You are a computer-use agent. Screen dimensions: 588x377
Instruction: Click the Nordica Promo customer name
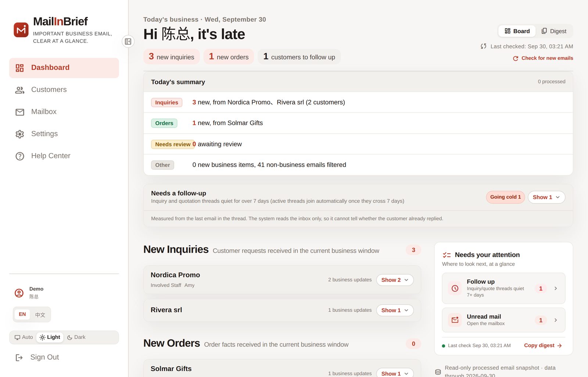click(x=175, y=275)
